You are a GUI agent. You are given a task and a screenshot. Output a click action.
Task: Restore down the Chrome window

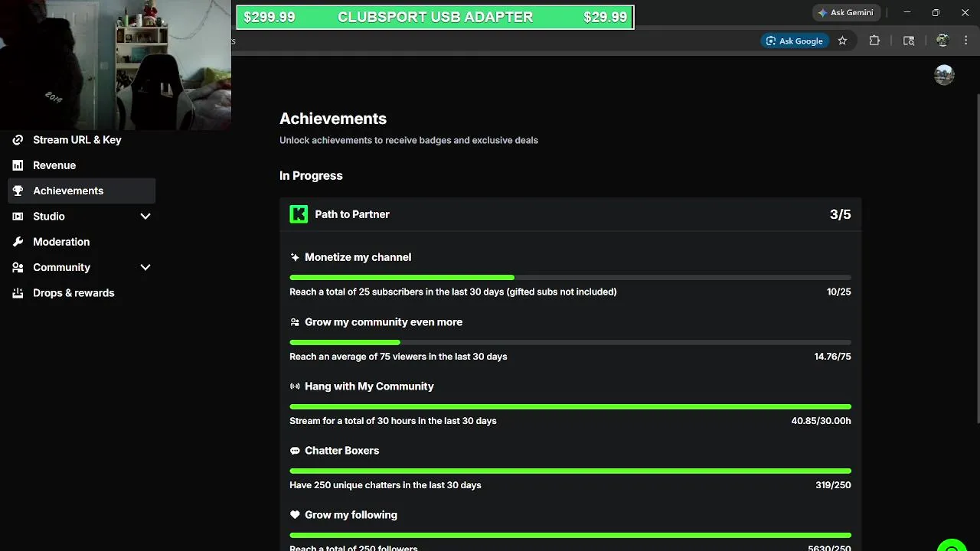(x=936, y=12)
